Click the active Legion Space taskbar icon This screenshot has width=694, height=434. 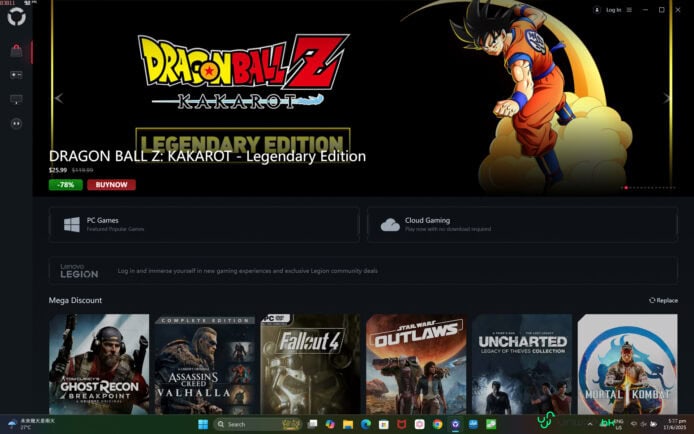455,425
